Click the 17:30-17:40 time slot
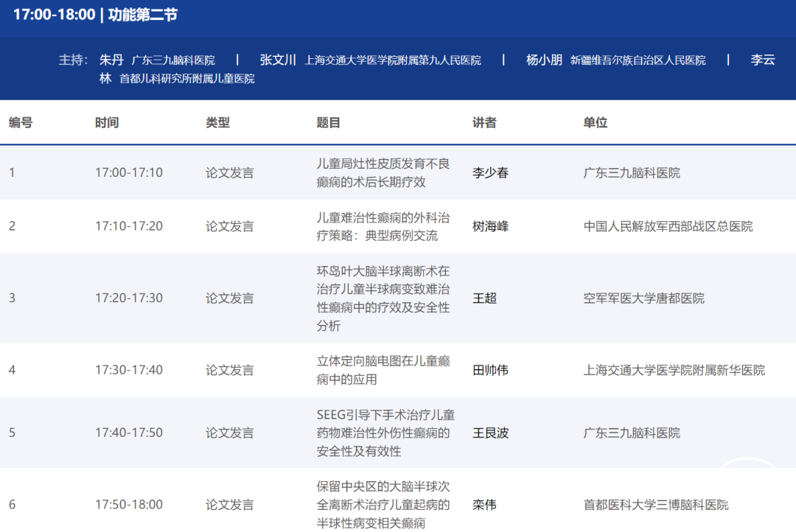The height and width of the screenshot is (532, 796). click(129, 370)
